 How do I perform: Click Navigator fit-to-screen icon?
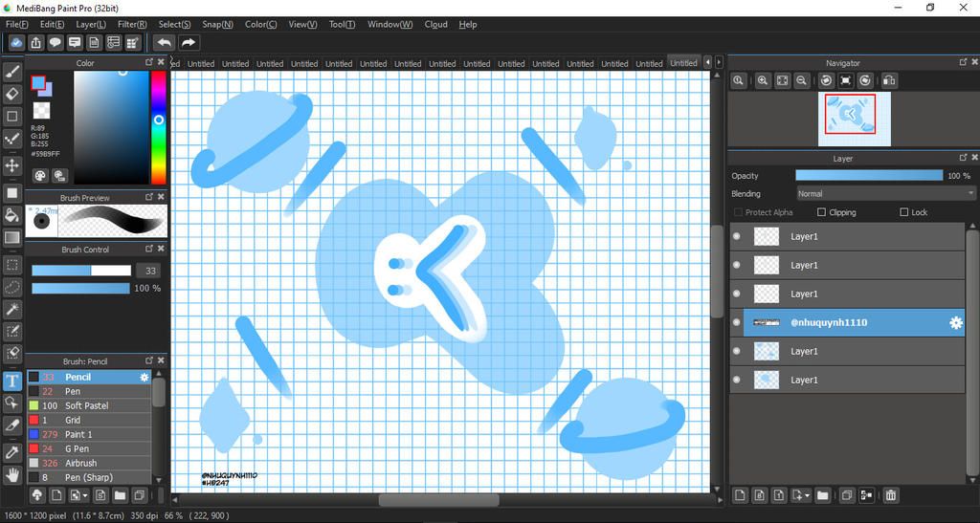[783, 80]
